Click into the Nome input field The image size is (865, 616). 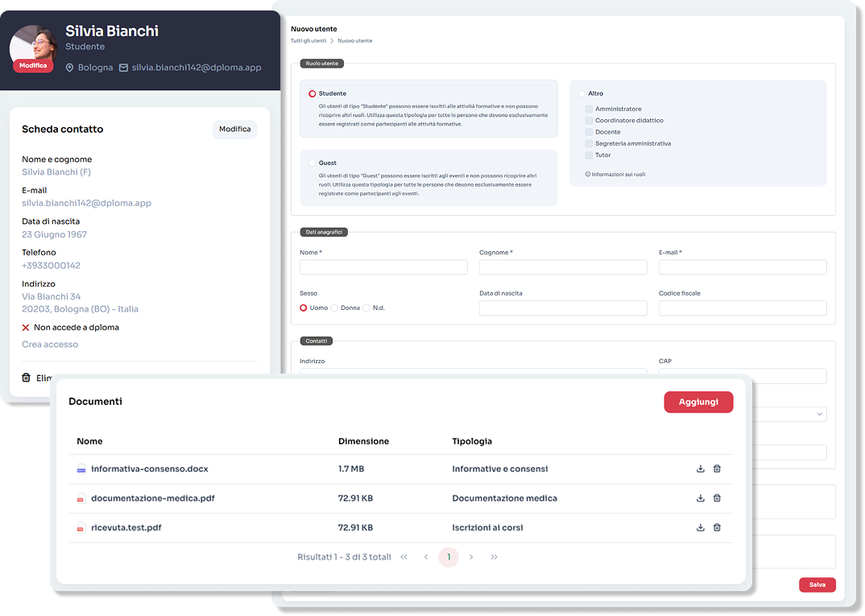coord(384,267)
